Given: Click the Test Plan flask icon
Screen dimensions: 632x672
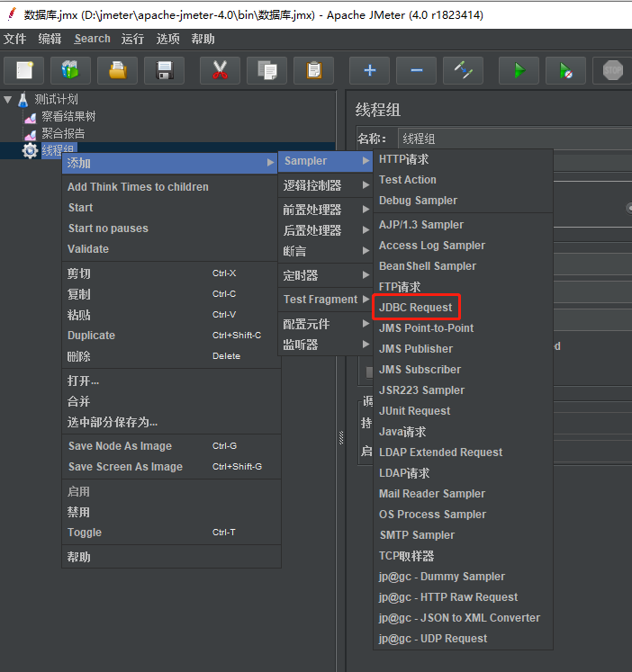Looking at the screenshot, I should point(23,100).
